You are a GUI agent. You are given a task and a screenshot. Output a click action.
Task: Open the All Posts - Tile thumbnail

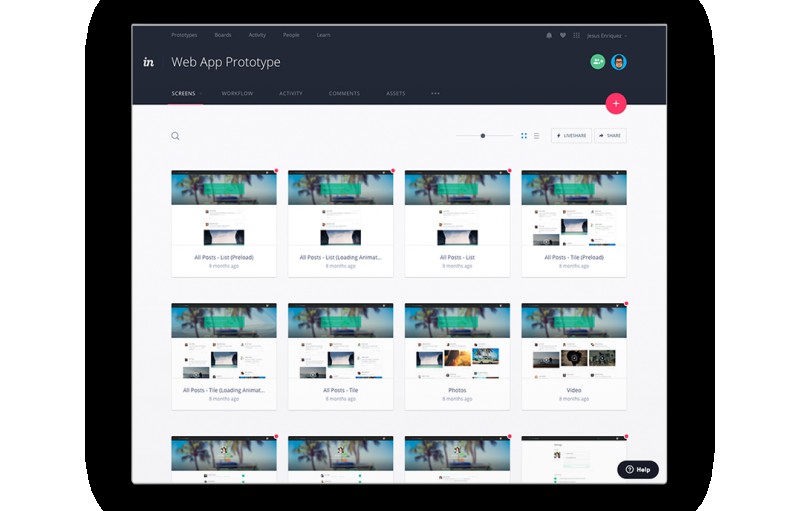pos(341,341)
